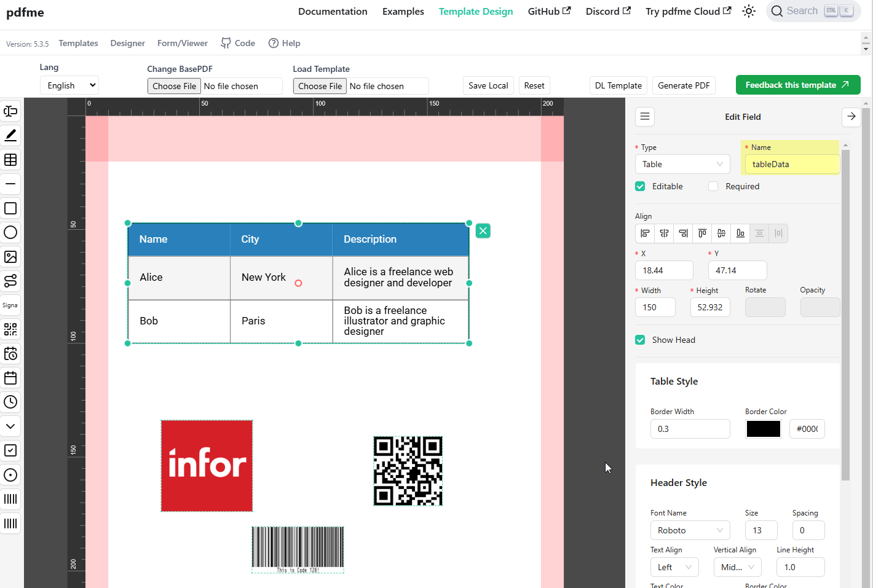
Task: Enable the Required checkbox
Action: [713, 186]
